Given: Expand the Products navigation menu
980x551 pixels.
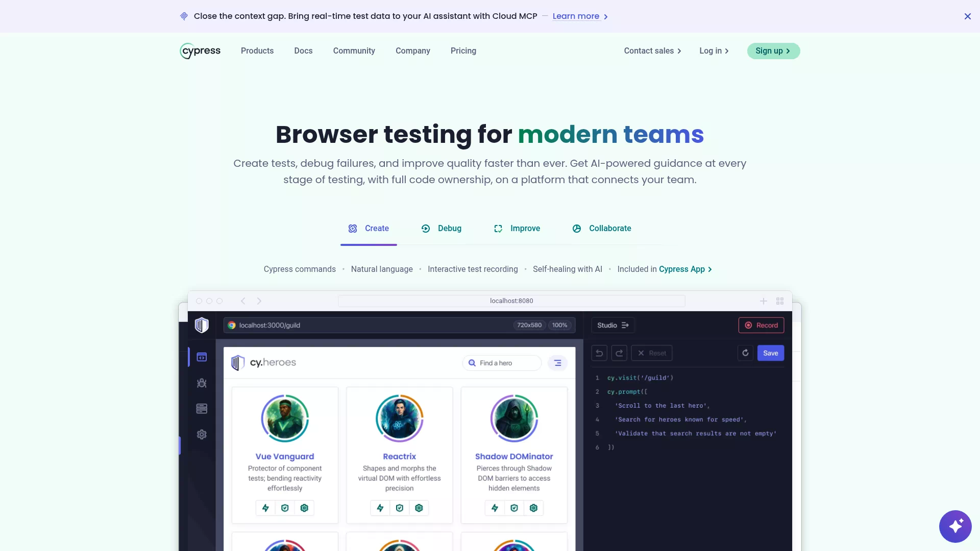Looking at the screenshot, I should click(x=257, y=51).
